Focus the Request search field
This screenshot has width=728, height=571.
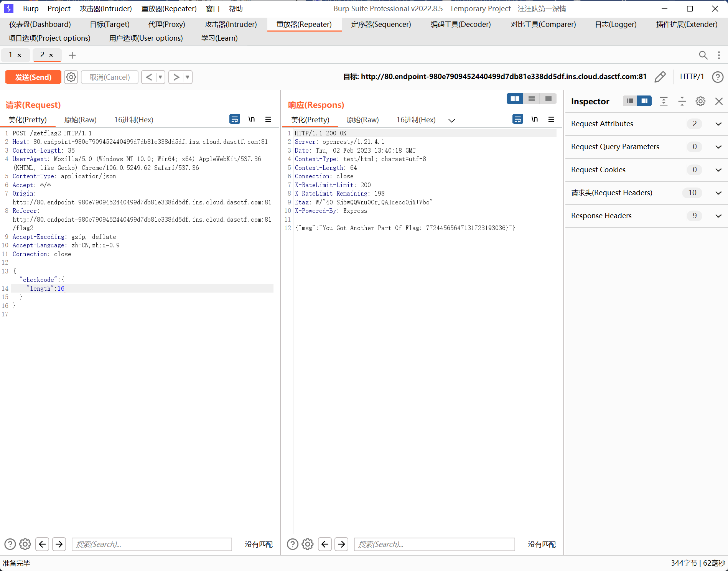click(x=152, y=544)
